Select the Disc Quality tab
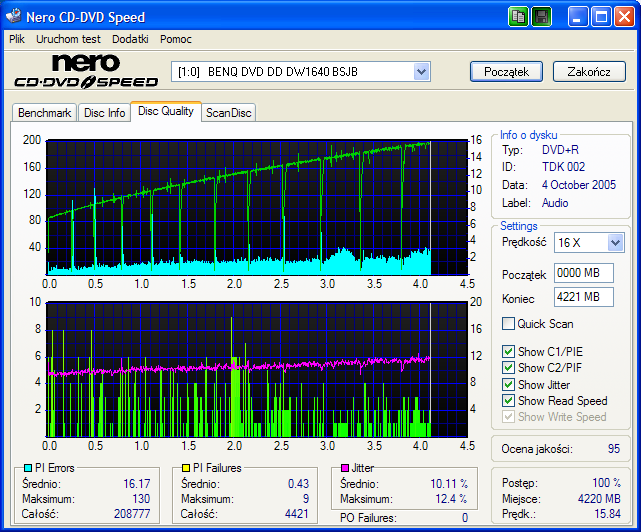The height and width of the screenshot is (532, 641). click(x=166, y=111)
